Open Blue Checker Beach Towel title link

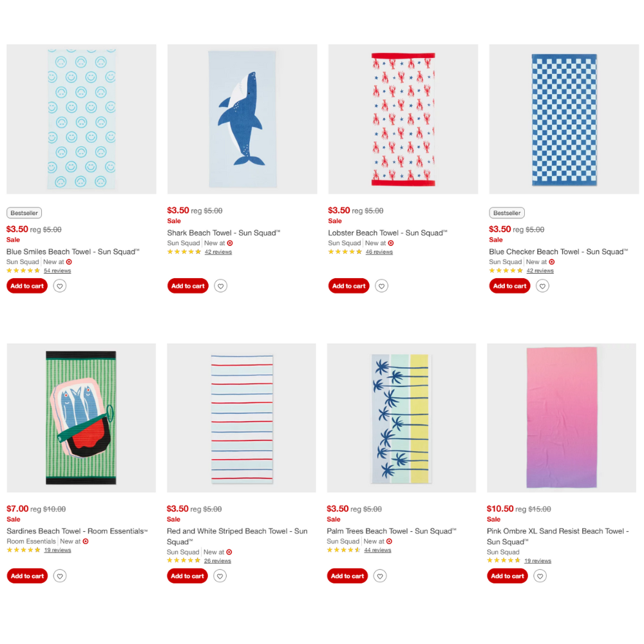(558, 252)
